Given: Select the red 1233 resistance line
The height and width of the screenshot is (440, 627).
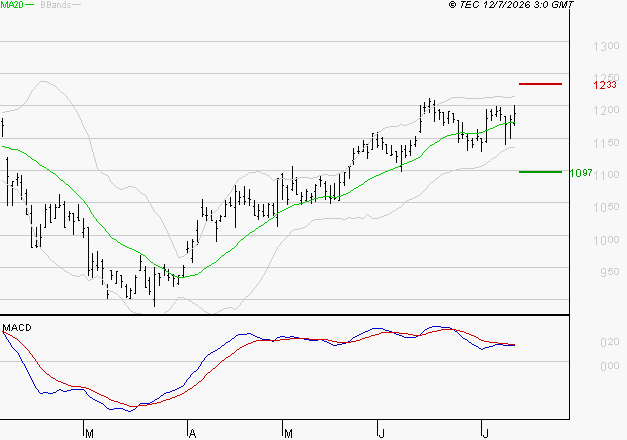Looking at the screenshot, I should point(540,84).
